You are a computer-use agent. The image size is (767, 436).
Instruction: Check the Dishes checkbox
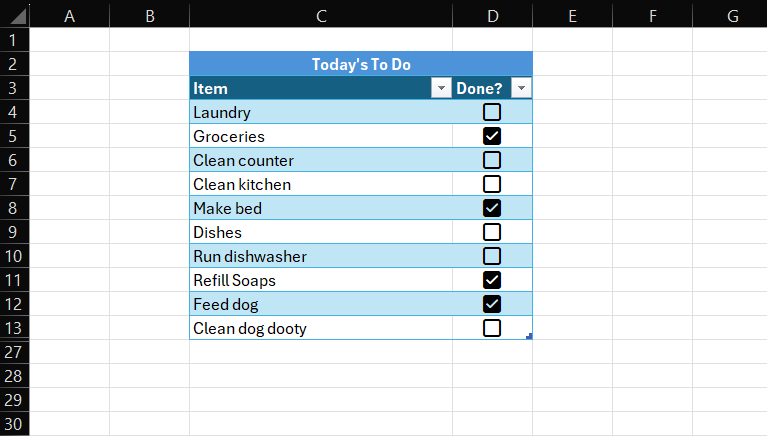[x=492, y=232]
